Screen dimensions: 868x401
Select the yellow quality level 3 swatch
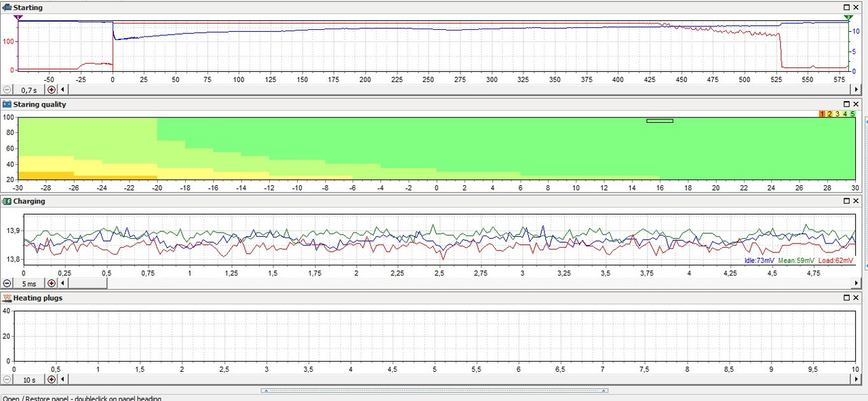pyautogui.click(x=837, y=114)
